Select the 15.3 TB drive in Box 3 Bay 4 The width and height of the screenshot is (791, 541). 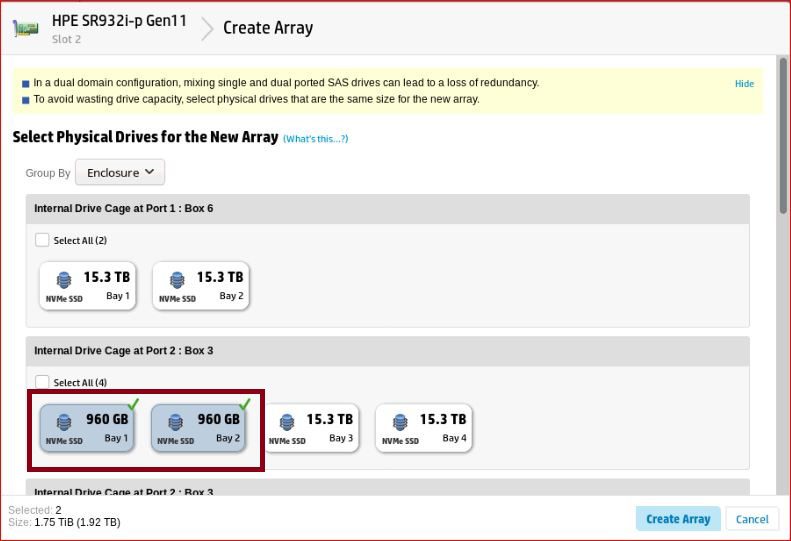tap(423, 428)
